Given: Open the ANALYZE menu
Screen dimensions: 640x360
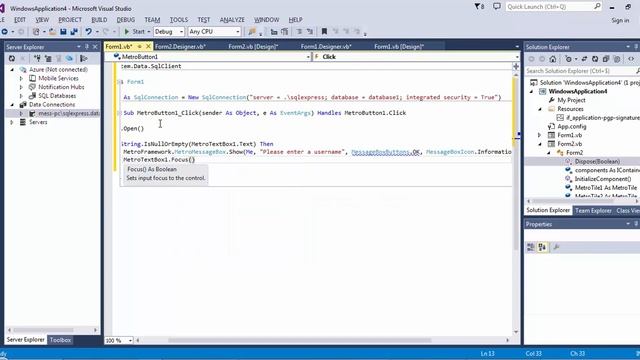Looking at the screenshot, I should pos(232,20).
